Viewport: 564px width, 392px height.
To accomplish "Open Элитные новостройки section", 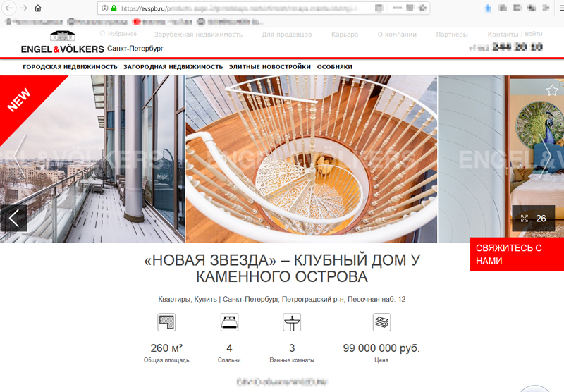I will (x=270, y=67).
